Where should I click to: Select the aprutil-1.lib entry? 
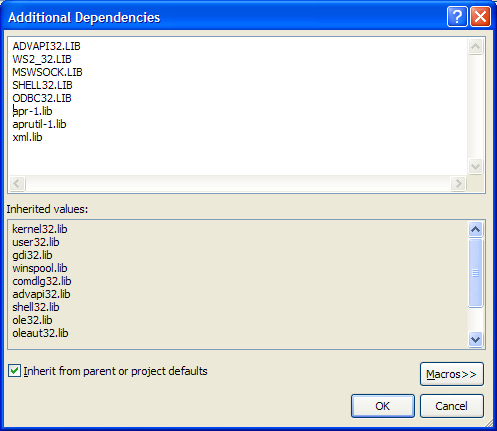39,124
